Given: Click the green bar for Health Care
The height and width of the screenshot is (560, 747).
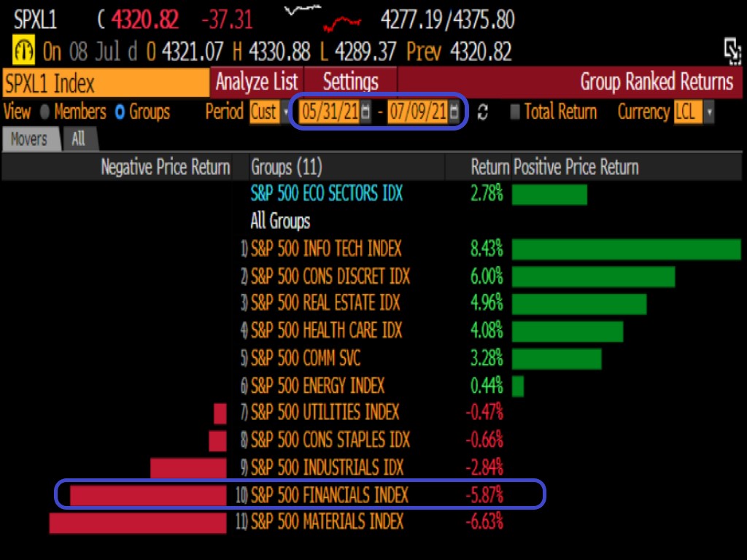Looking at the screenshot, I should 568,332.
